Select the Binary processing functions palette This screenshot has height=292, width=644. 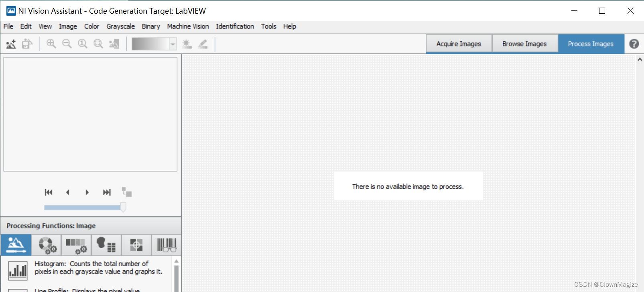pos(106,245)
